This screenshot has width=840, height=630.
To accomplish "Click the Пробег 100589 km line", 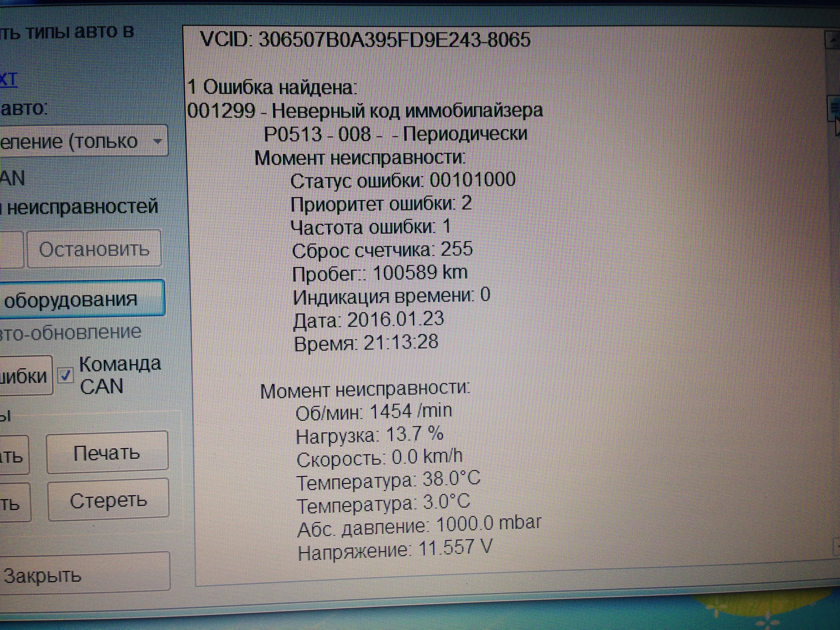I will (x=380, y=273).
